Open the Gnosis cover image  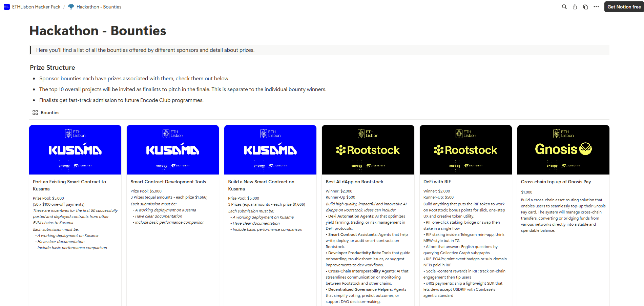coord(563,150)
